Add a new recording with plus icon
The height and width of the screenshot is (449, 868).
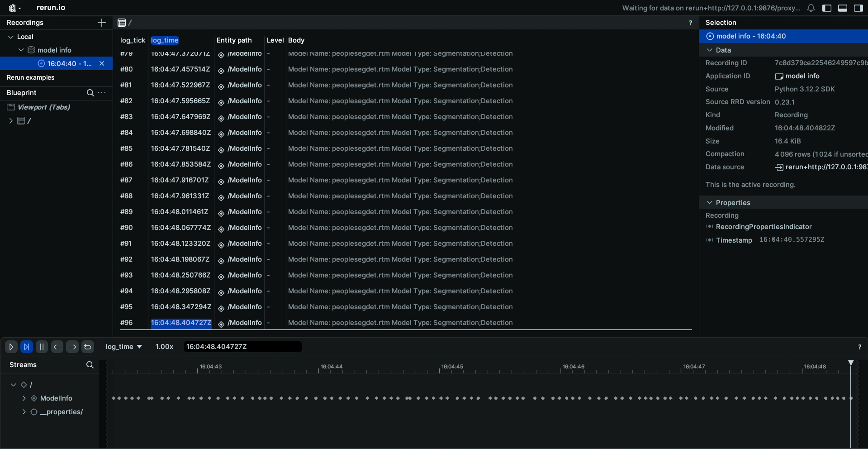(102, 23)
